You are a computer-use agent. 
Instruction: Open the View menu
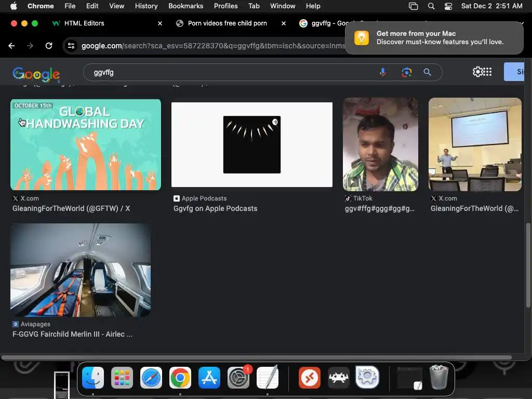tap(116, 6)
